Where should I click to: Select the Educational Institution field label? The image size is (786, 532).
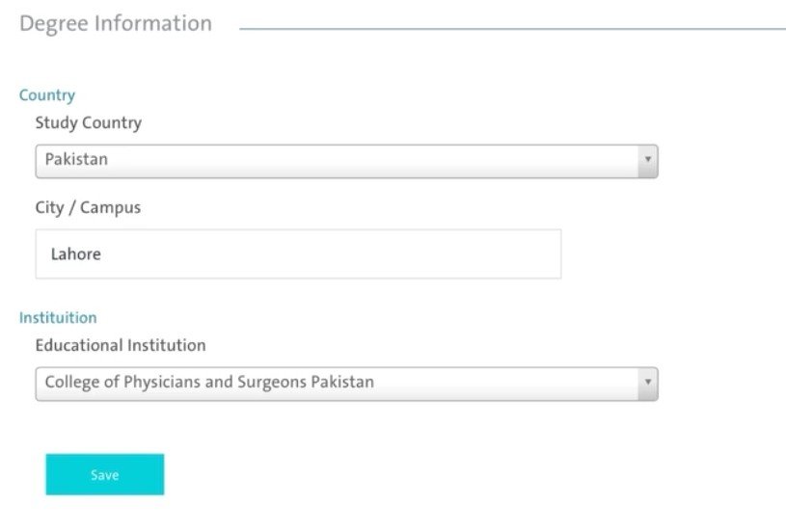click(121, 345)
